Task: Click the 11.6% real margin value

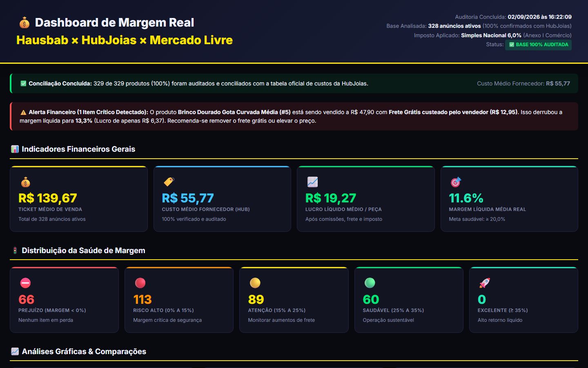Action: pos(466,198)
